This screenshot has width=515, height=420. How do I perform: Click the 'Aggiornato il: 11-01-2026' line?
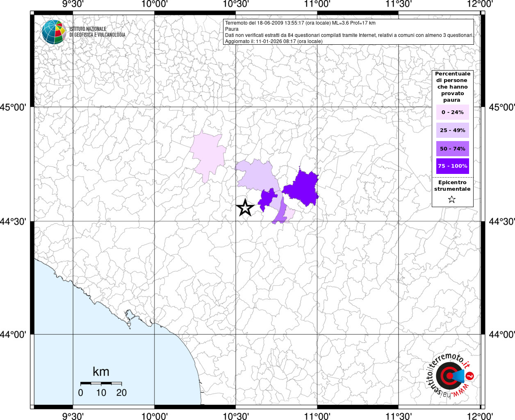click(x=274, y=41)
